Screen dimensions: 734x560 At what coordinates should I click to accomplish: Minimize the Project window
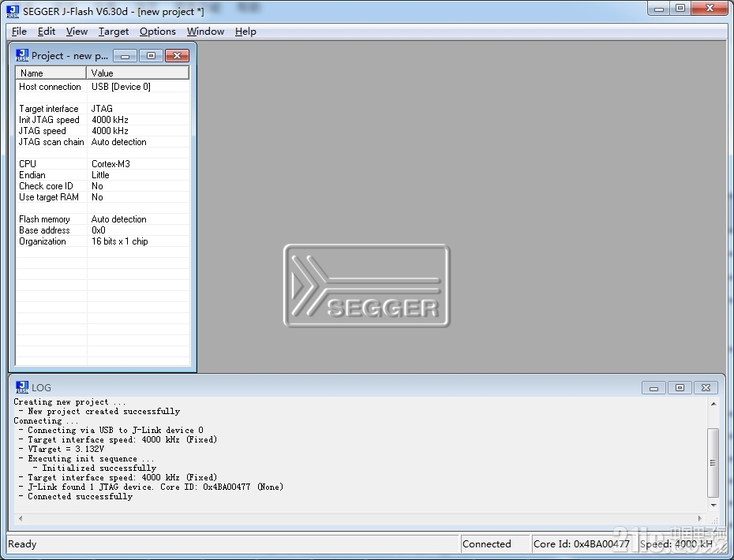[125, 56]
